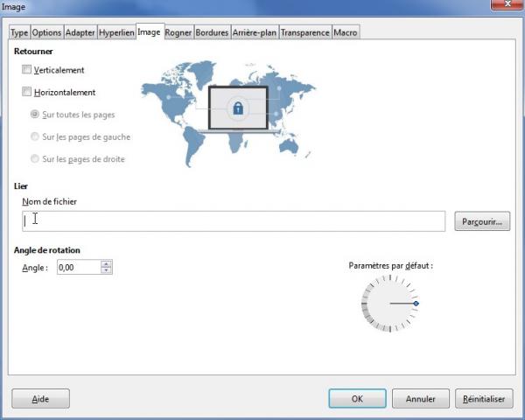Screen dimensions: 525x420
Task: Go to the Adapter tab
Action: tap(80, 32)
